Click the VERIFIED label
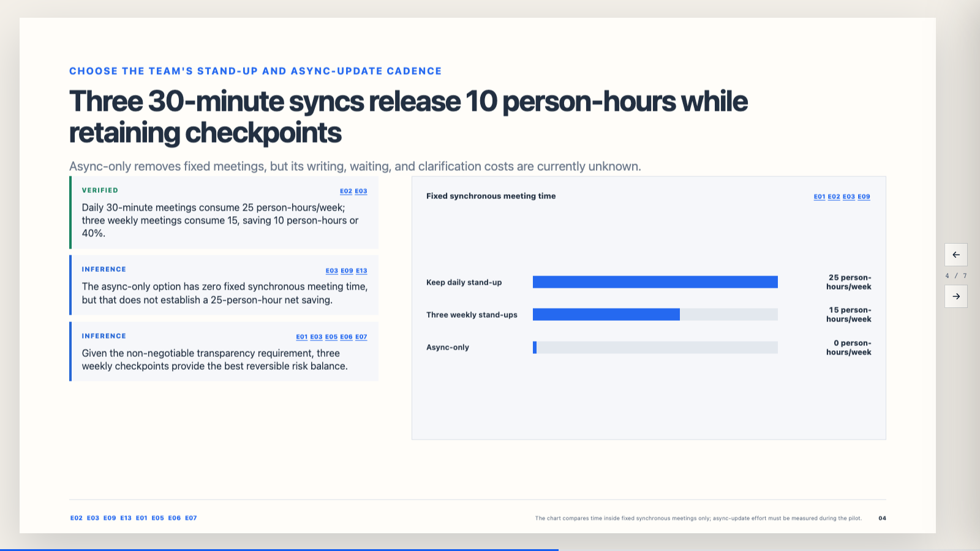980x551 pixels. click(x=100, y=190)
